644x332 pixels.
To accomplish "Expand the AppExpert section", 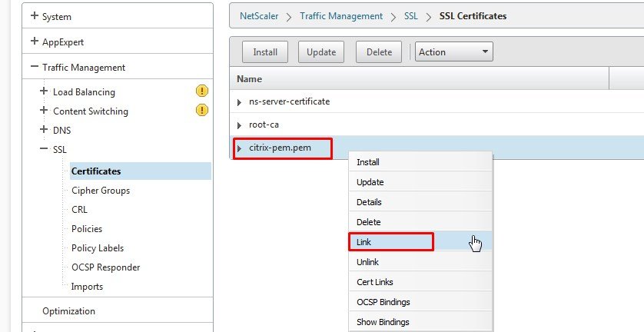I will point(35,41).
